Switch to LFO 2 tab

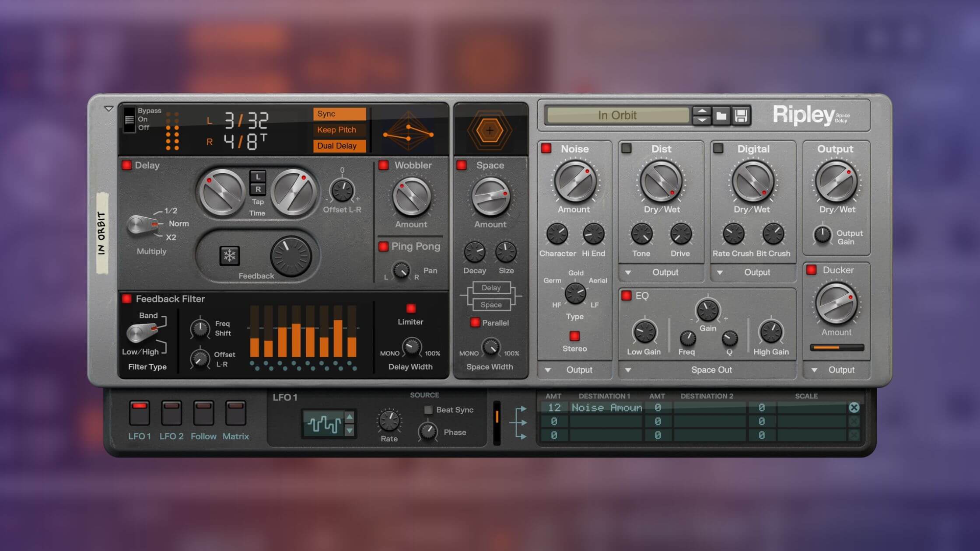click(171, 413)
